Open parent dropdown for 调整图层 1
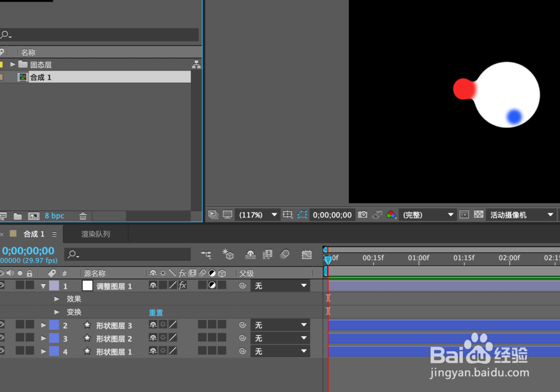The width and height of the screenshot is (560, 392). 281,286
